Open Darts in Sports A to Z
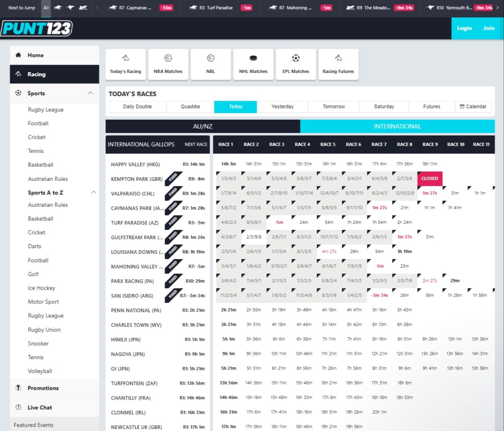Image resolution: width=504 pixels, height=431 pixels. pyautogui.click(x=34, y=246)
